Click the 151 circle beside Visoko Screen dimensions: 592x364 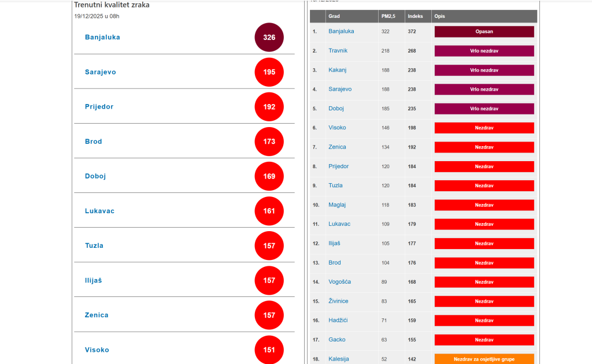(269, 350)
